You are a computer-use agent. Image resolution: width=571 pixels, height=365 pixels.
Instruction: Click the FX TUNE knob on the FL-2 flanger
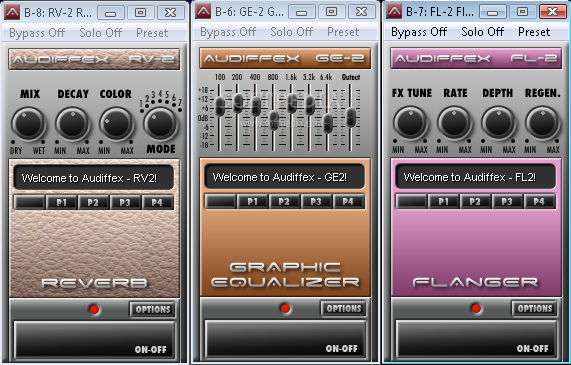coord(410,123)
